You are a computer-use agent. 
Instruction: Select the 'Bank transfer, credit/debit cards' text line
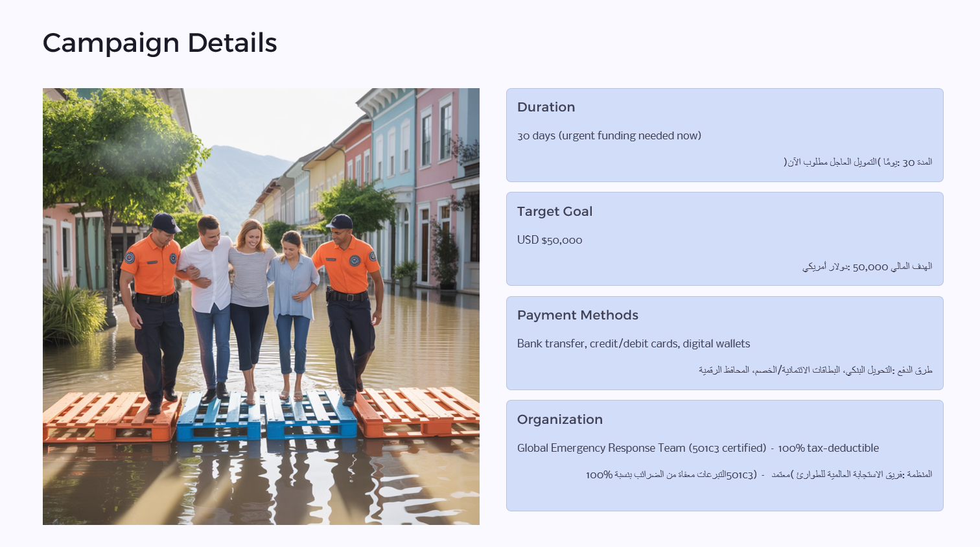(x=633, y=343)
